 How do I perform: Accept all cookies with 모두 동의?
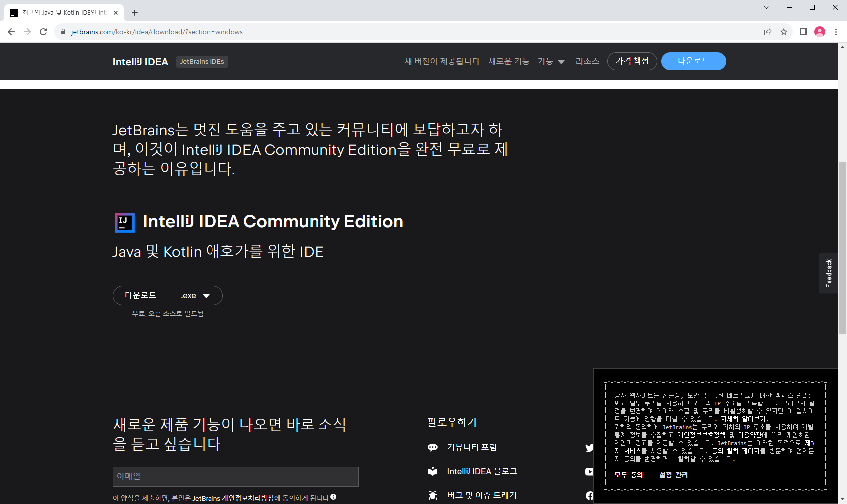pos(629,475)
